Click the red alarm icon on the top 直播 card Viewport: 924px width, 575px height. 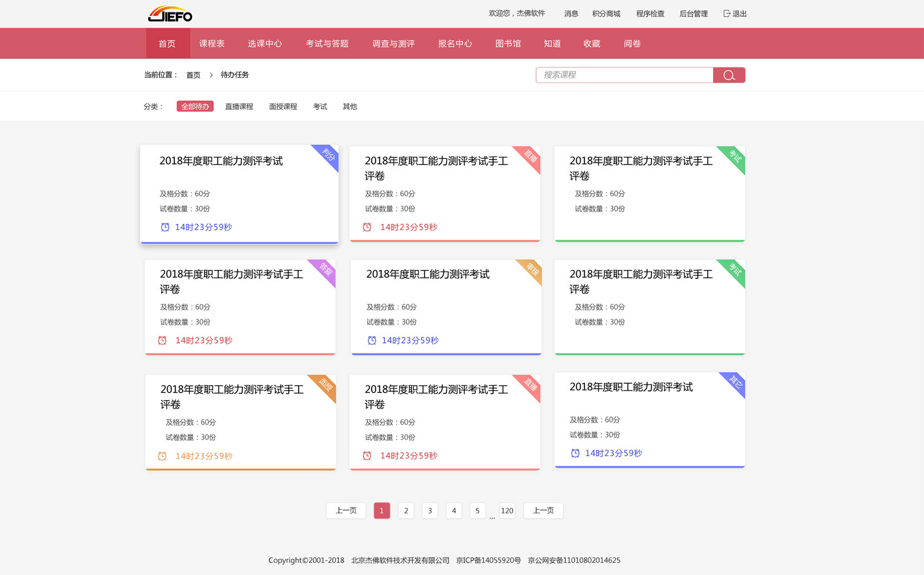point(367,227)
